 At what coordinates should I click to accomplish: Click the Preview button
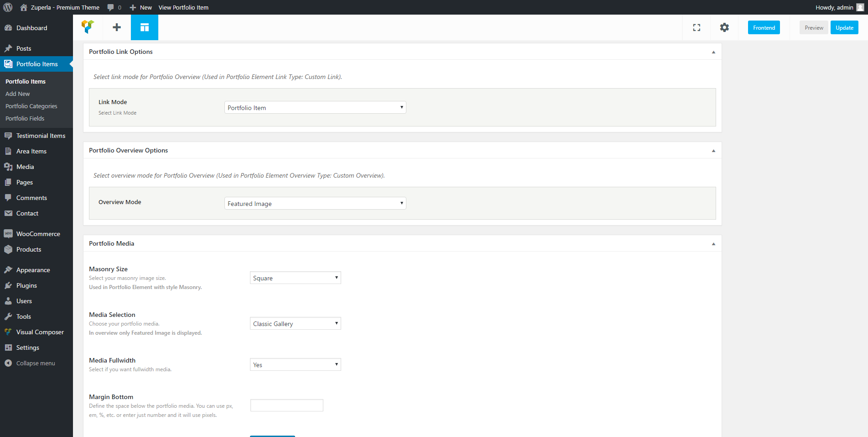click(814, 27)
